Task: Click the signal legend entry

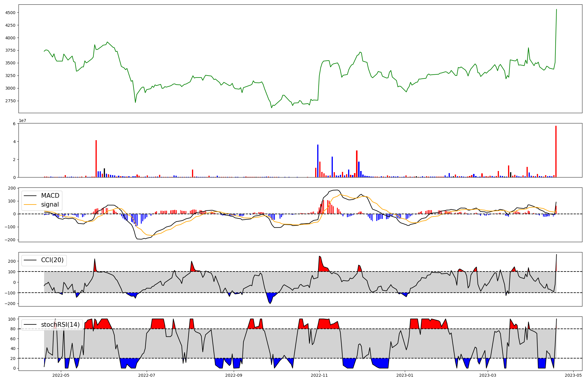Action: pos(50,205)
